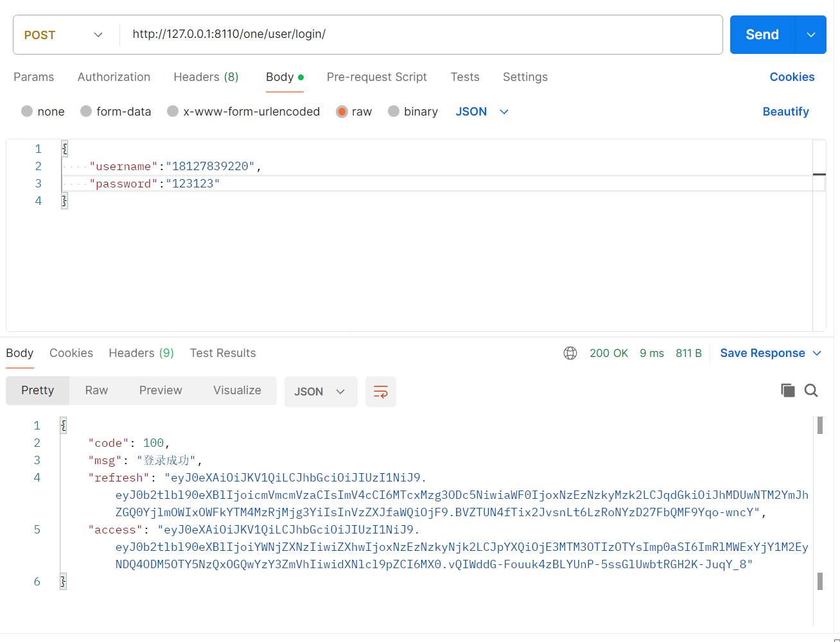Toggle line wrap icon in response toolbar
This screenshot has height=642, width=840.
[x=381, y=392]
